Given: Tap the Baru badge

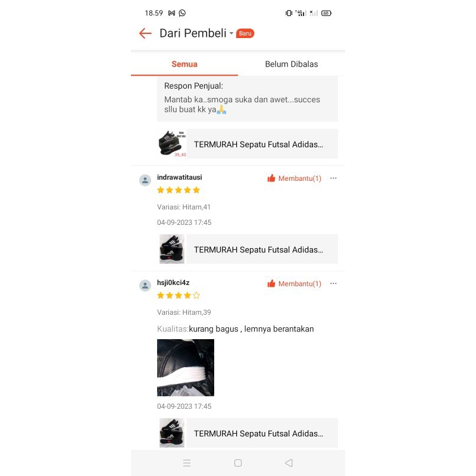Looking at the screenshot, I should coord(245,33).
